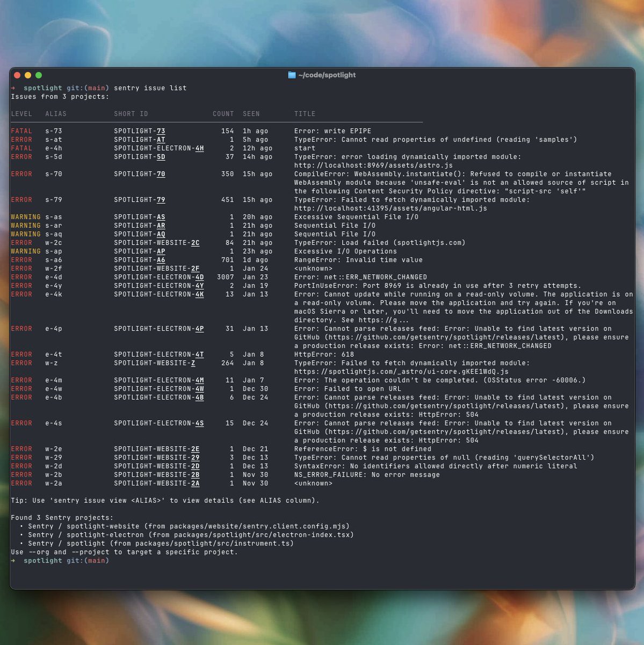
Task: Open short ID link SPOTLIGHT-A6
Action: [x=140, y=260]
